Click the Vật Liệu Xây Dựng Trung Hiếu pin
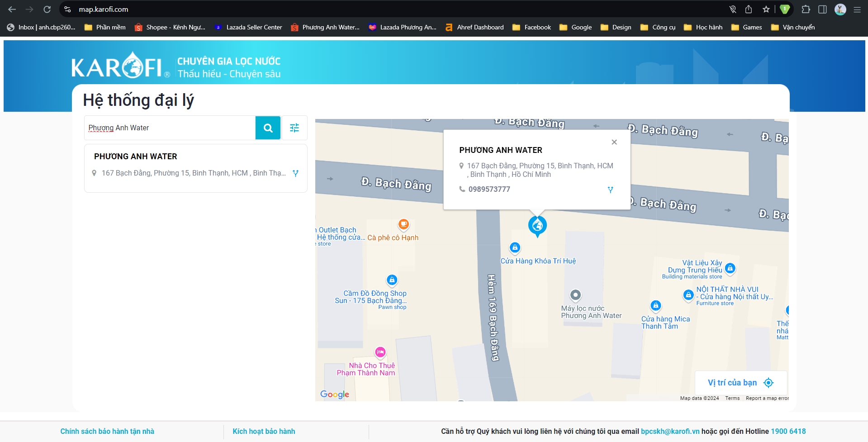This screenshot has height=442, width=868. click(730, 269)
